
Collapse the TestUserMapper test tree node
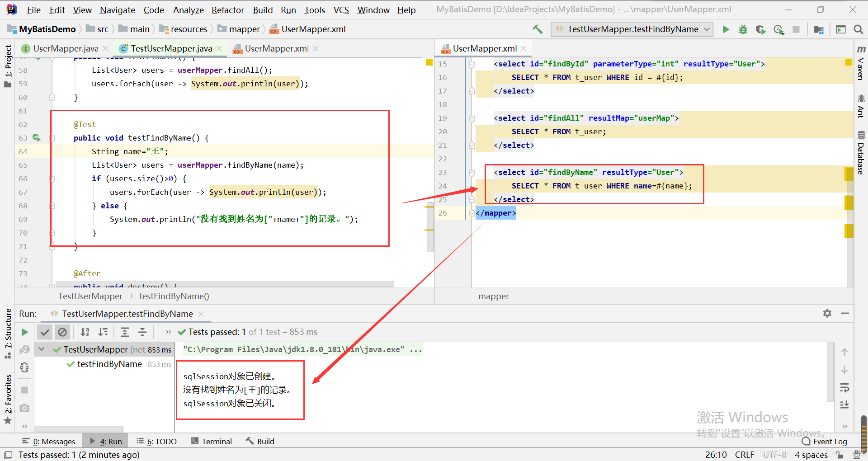[42, 349]
